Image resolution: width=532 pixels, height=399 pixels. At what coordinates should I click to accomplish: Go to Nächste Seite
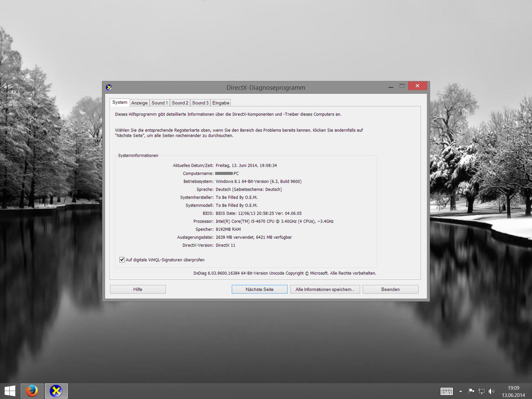[x=260, y=289]
